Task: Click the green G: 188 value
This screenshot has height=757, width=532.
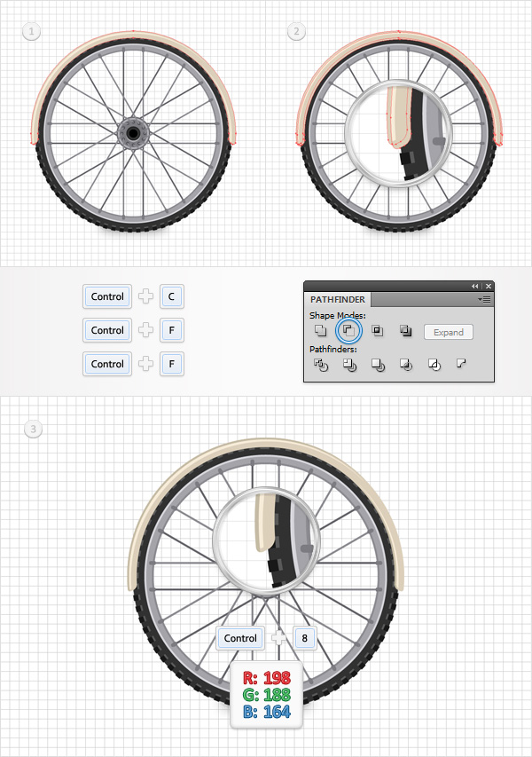Action: pyautogui.click(x=267, y=695)
